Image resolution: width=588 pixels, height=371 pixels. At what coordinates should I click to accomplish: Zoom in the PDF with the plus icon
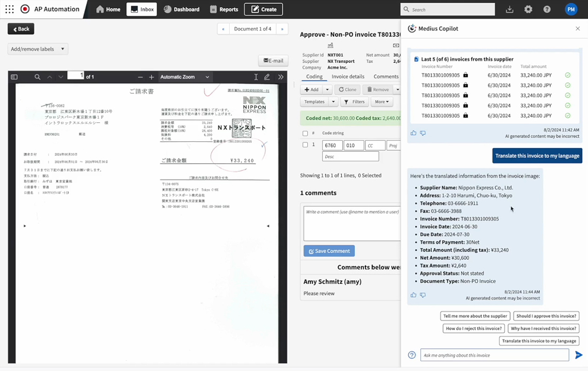click(x=151, y=77)
